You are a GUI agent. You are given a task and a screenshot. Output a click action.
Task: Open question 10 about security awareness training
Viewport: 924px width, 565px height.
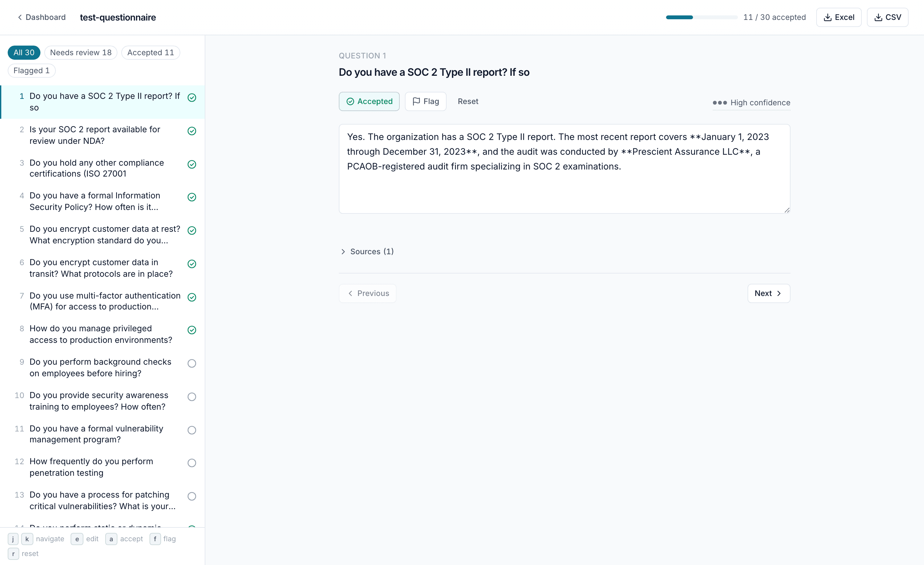pos(102,401)
